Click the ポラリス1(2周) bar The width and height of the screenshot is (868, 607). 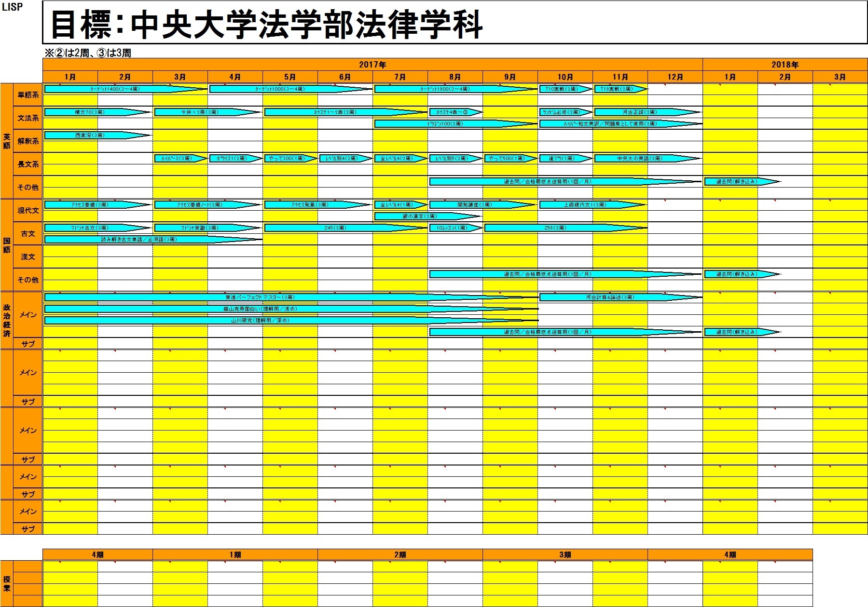(x=235, y=159)
